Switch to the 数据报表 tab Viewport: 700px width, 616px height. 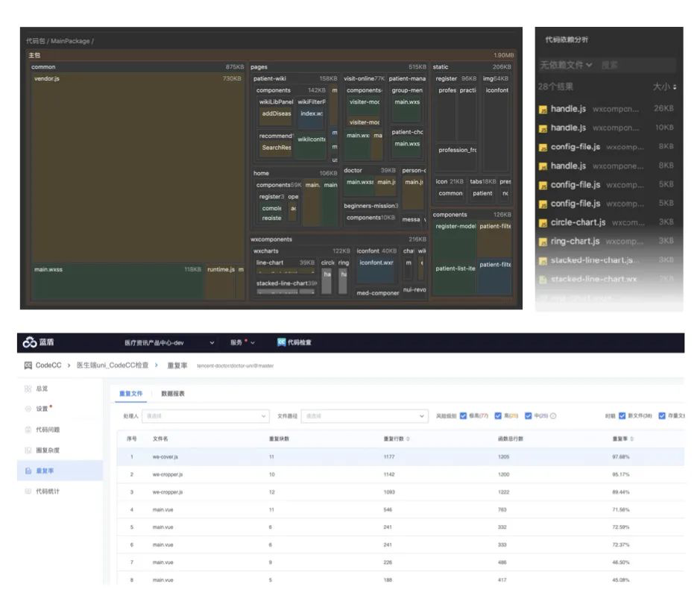(x=173, y=394)
